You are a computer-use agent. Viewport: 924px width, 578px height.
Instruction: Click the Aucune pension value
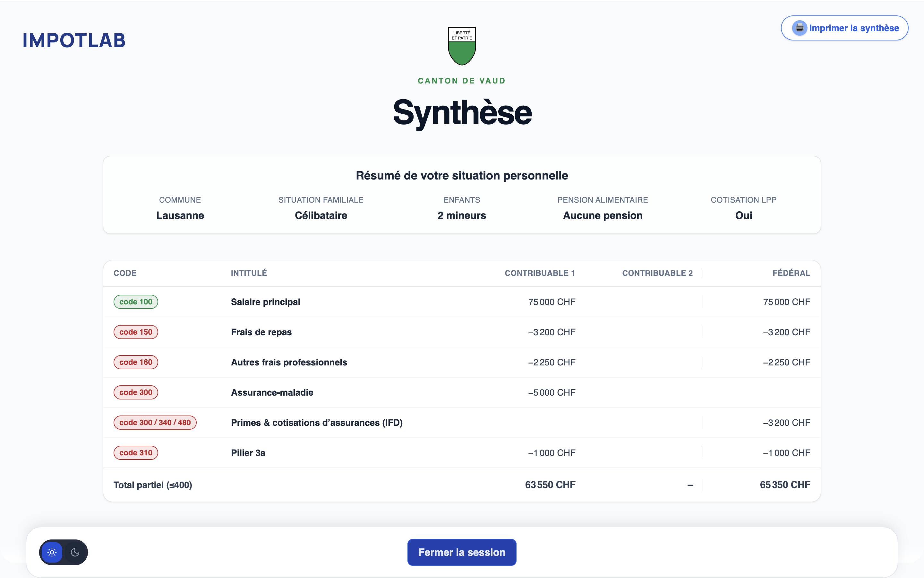click(x=603, y=215)
